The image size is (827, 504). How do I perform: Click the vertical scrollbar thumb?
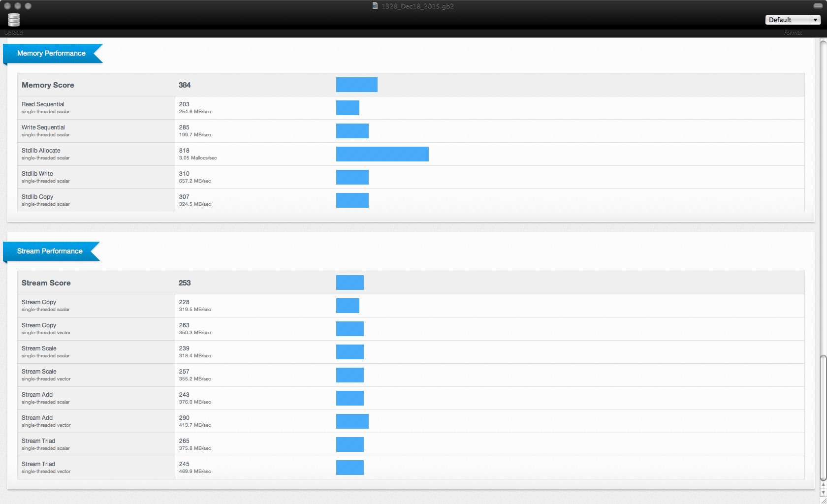point(823,417)
